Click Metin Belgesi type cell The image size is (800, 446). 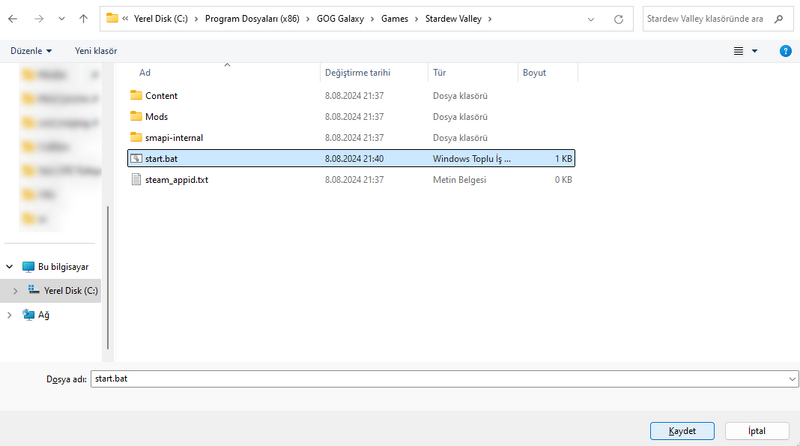[459, 180]
